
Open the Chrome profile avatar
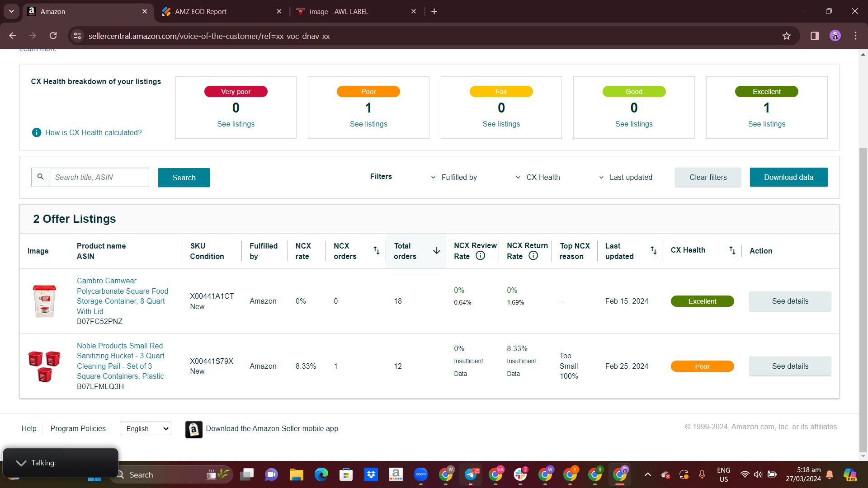click(x=835, y=36)
